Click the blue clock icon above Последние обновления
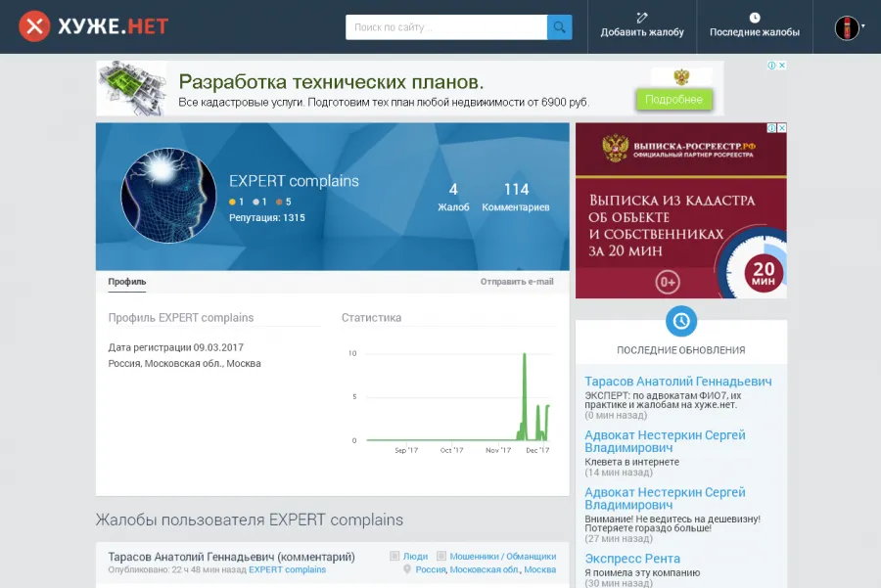This screenshot has width=881, height=588. [x=681, y=321]
